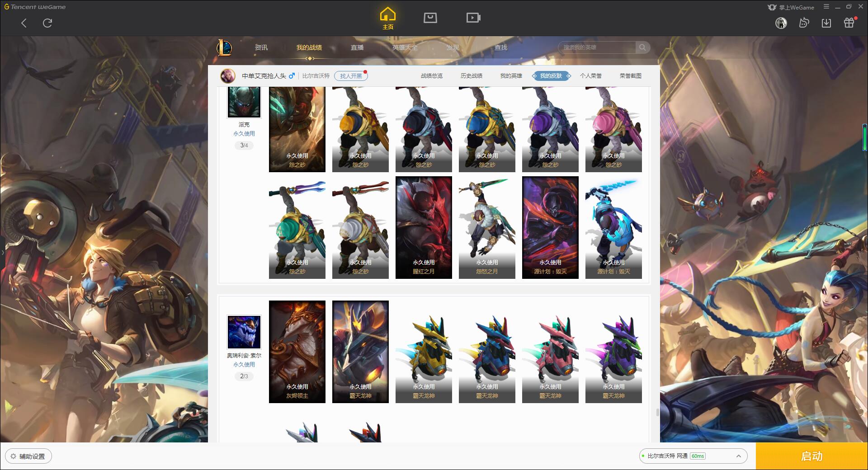The width and height of the screenshot is (868, 470).
Task: Open the 发现 tab
Action: [453, 47]
